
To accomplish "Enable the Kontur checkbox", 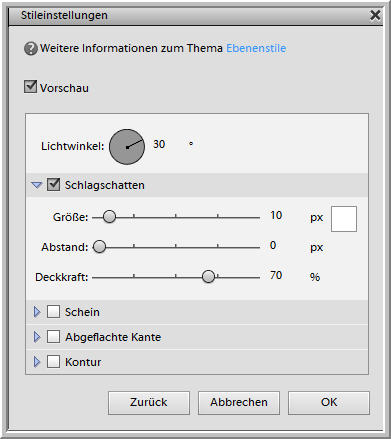I will (x=53, y=361).
